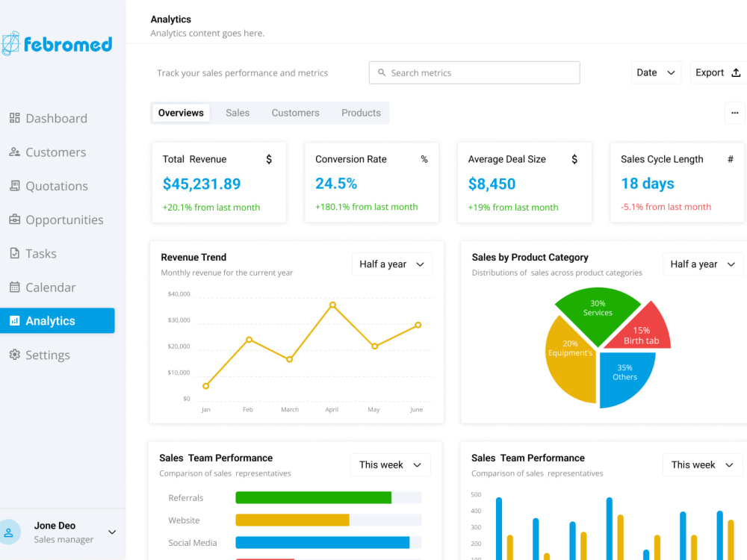Click the May data point on Revenue Trend
This screenshot has height=560, width=747.
(374, 346)
